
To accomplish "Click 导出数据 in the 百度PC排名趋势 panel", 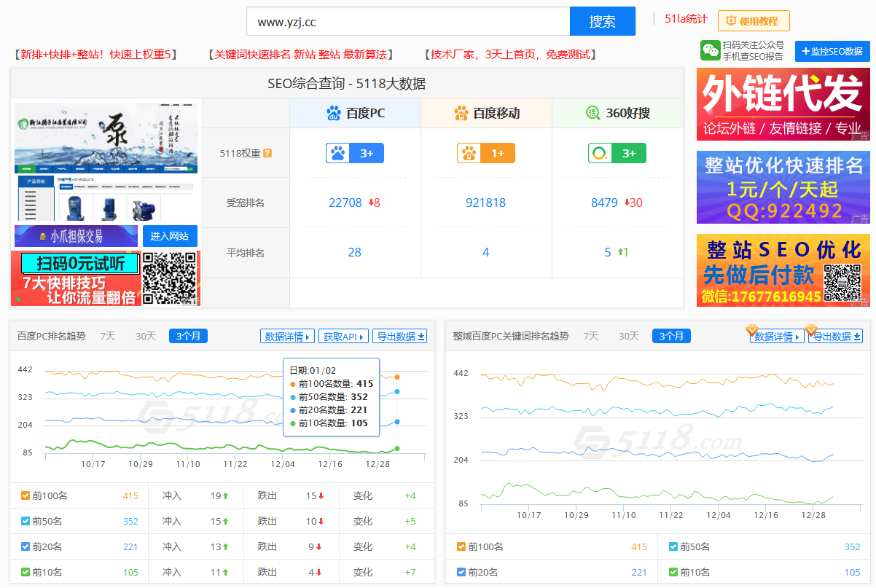I will tap(400, 337).
